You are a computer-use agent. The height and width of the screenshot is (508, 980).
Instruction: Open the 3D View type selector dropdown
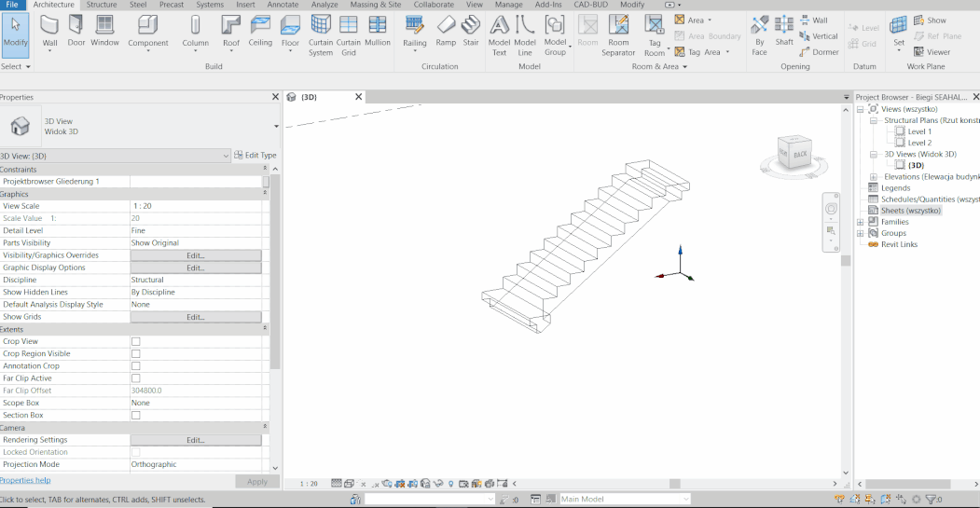pyautogui.click(x=277, y=126)
